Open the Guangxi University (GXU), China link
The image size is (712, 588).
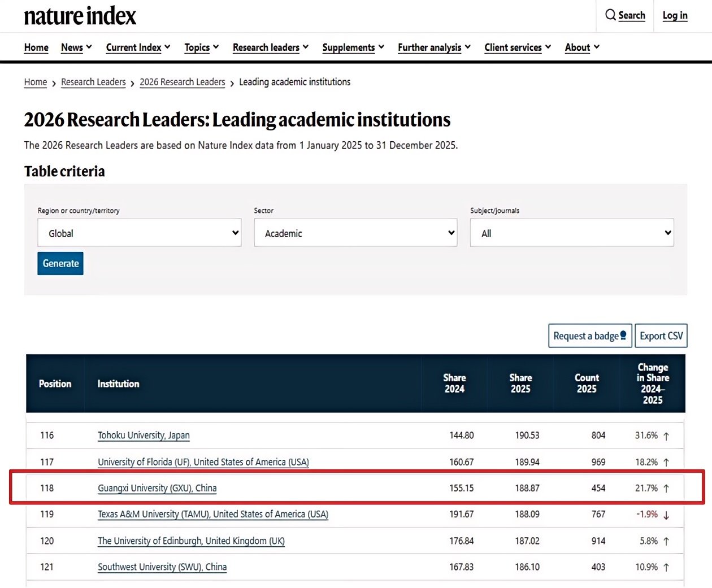[157, 488]
